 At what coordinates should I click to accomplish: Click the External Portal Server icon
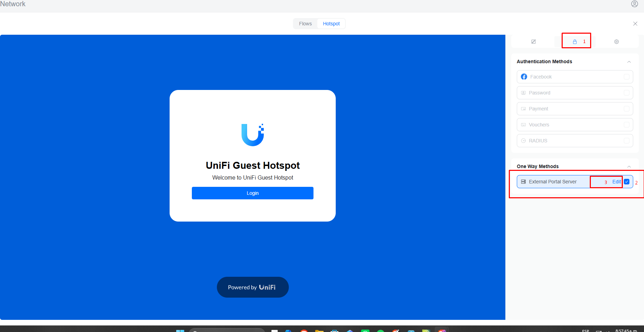[523, 182]
